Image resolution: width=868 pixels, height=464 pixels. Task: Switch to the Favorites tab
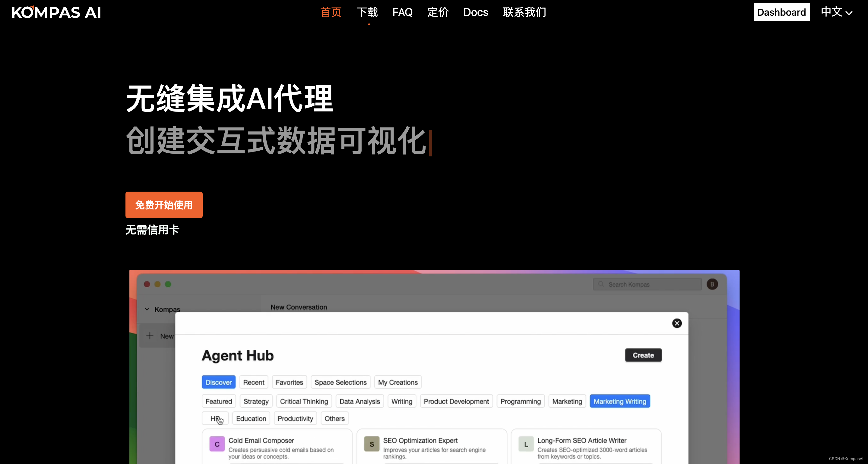tap(289, 382)
